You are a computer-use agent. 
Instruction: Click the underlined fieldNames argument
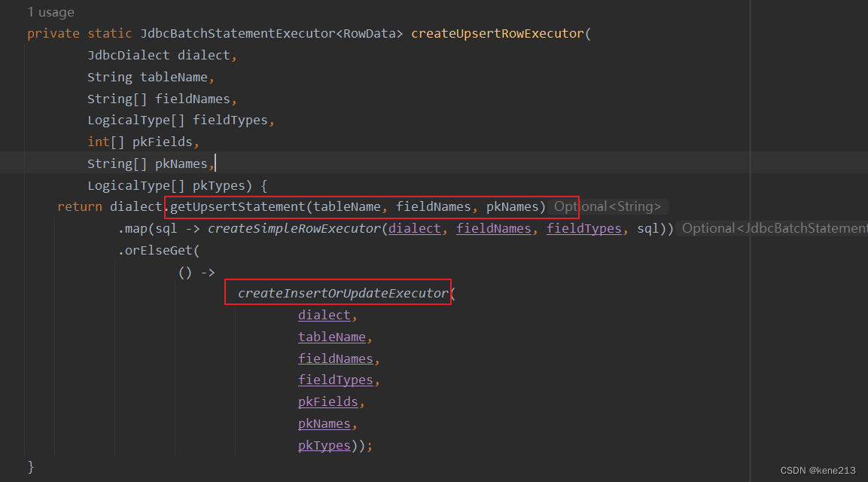[x=336, y=358]
